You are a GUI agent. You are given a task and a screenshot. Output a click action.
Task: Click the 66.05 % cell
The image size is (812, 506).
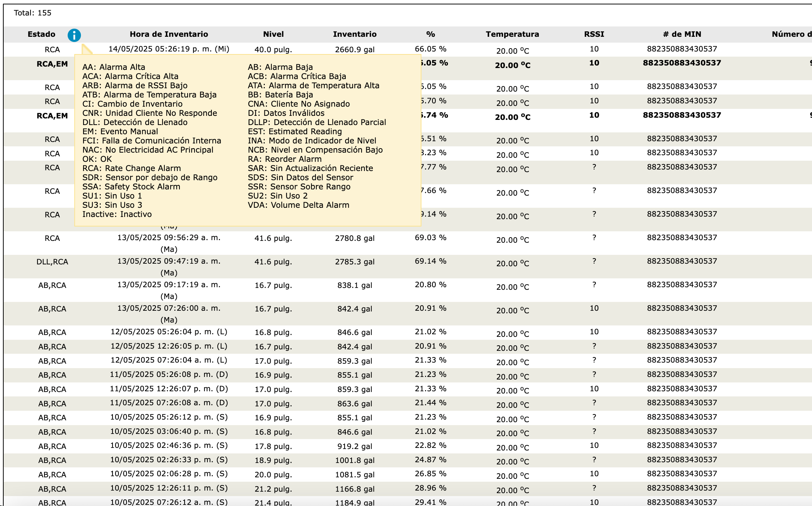431,49
